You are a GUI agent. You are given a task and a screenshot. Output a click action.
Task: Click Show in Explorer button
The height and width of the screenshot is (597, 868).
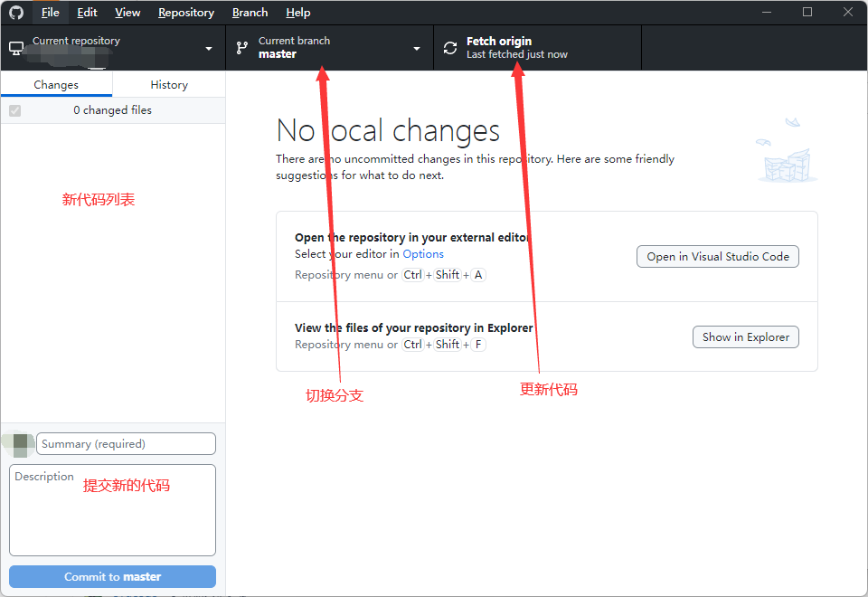tap(746, 337)
